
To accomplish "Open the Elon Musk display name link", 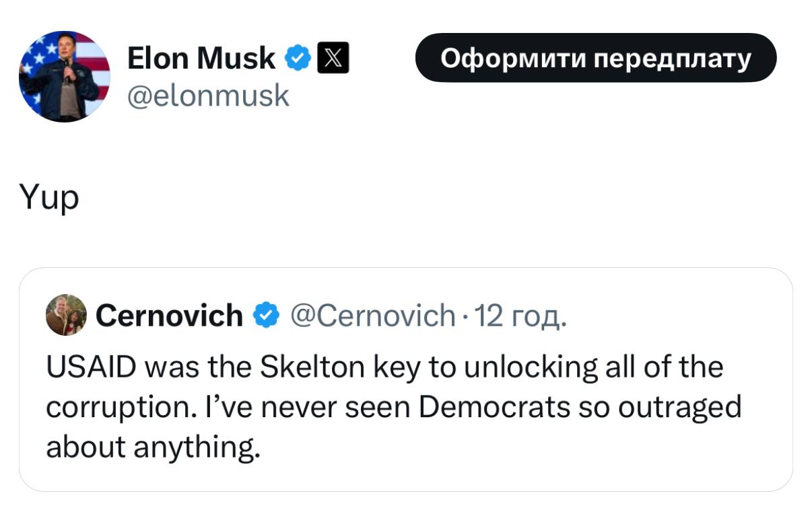I will 201,59.
